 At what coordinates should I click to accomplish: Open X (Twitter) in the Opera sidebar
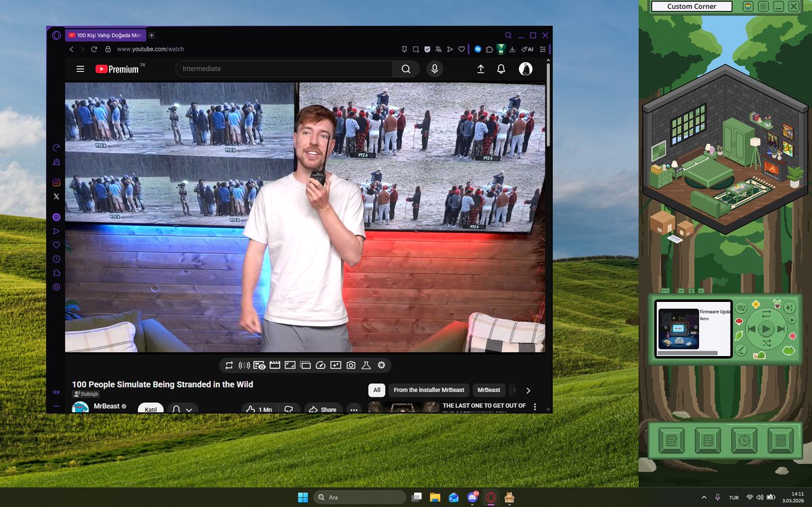(x=56, y=196)
